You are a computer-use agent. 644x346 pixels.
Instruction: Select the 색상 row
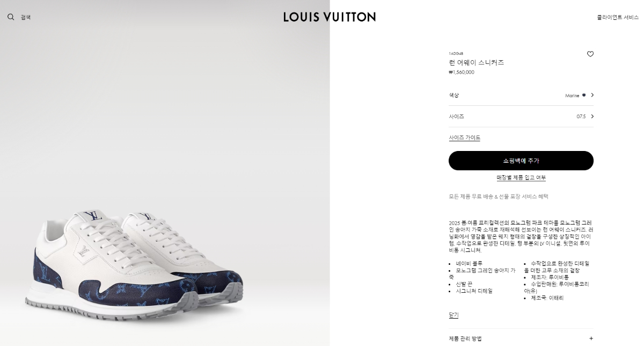(521, 95)
